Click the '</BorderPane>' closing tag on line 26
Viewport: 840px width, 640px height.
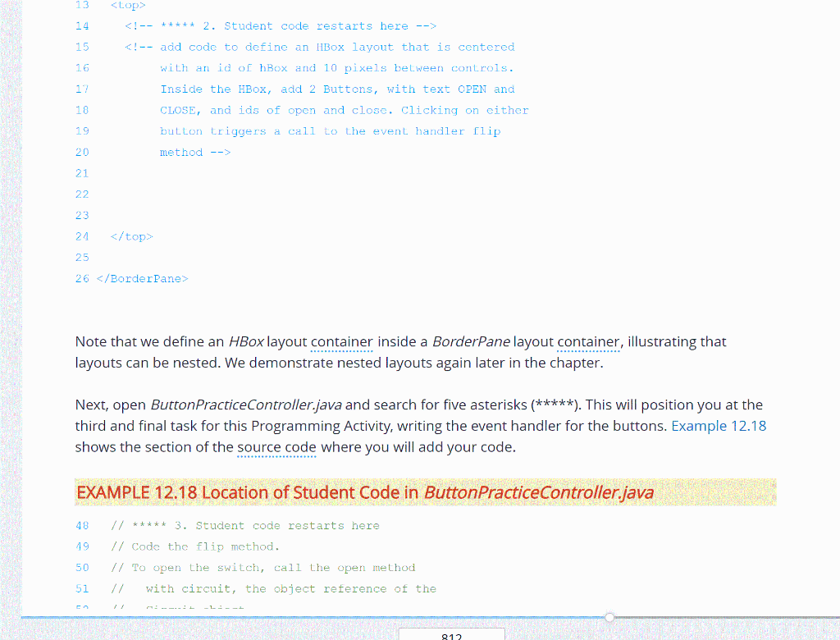[143, 279]
